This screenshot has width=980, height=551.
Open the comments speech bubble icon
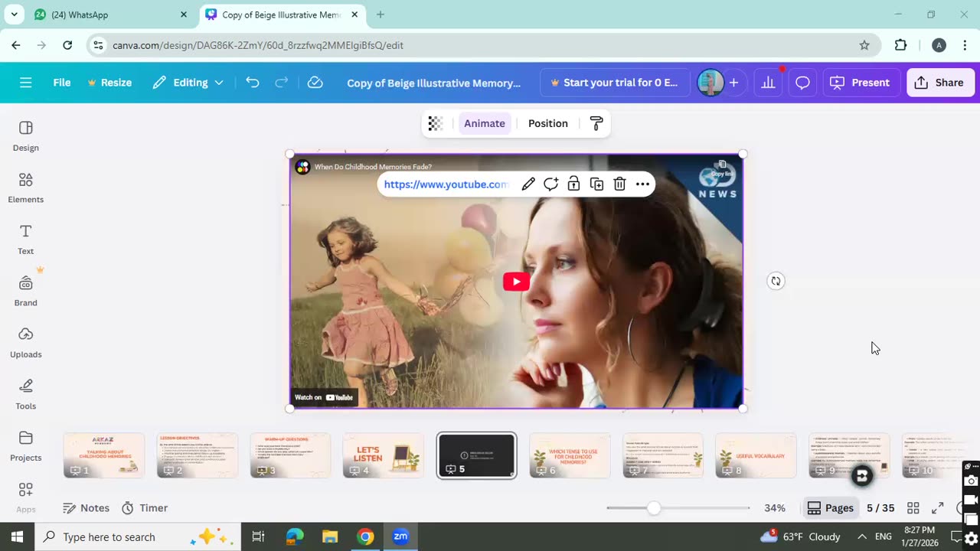(802, 83)
